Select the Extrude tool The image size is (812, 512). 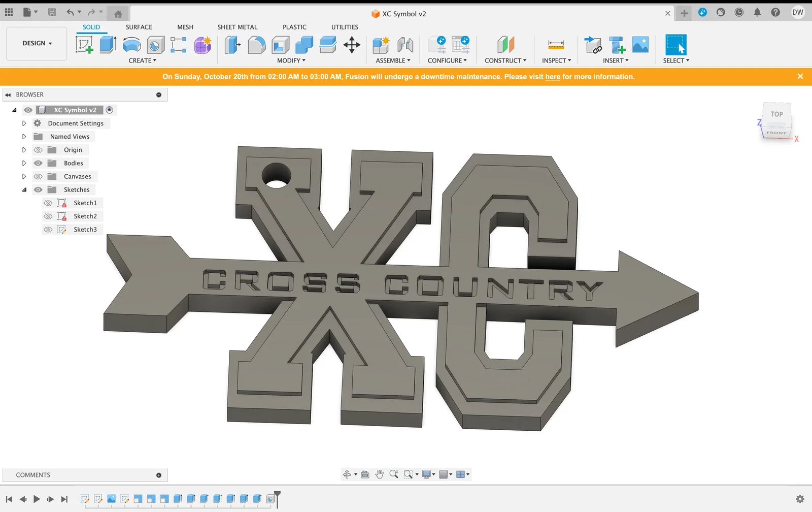[108, 45]
